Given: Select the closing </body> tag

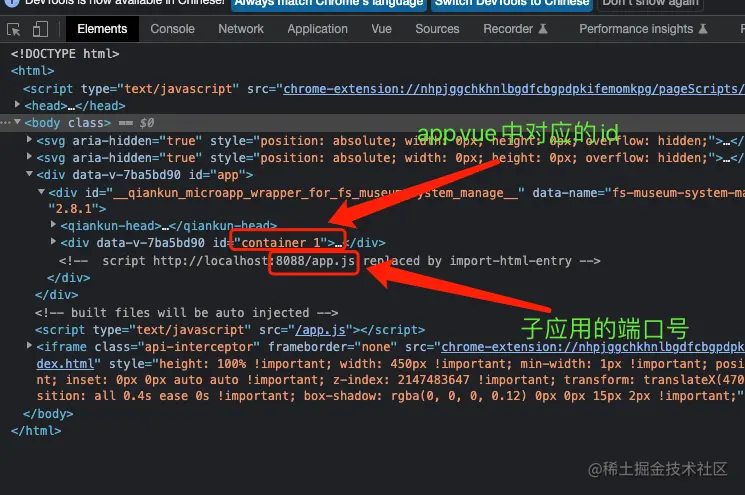Looking at the screenshot, I should click(48, 414).
